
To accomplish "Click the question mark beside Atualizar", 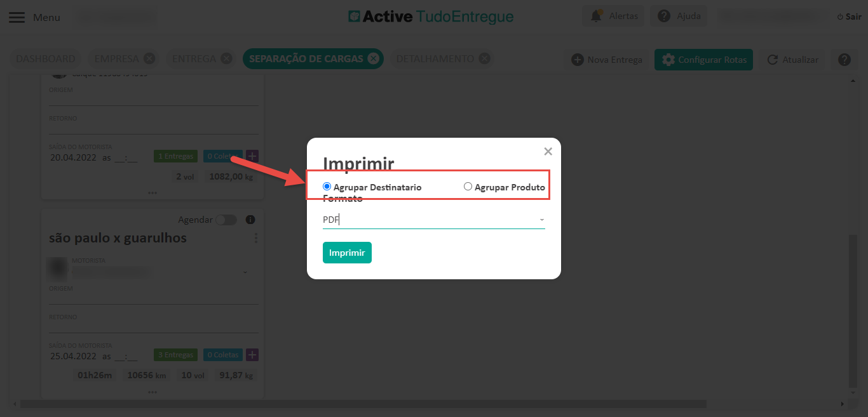I will [844, 60].
